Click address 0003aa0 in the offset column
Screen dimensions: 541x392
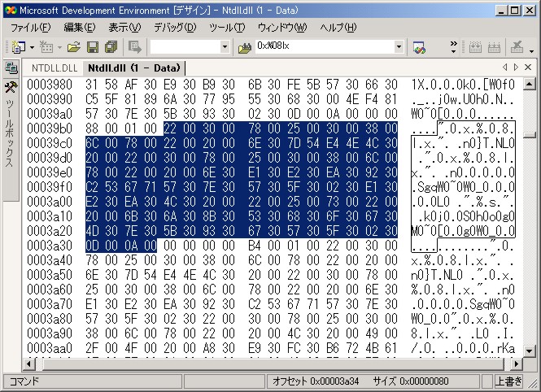(50, 348)
